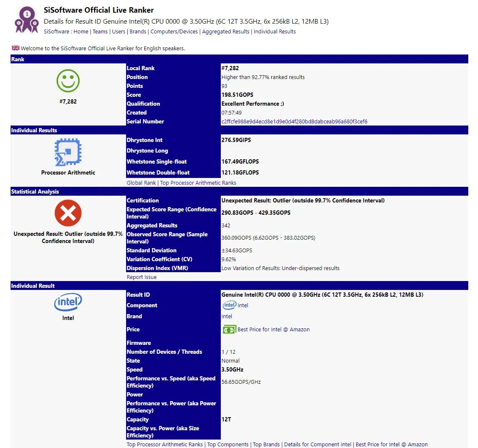This screenshot has height=448, width=478.
Task: Click the Dhrystone Int value 276.59GIPS
Action: [236, 140]
